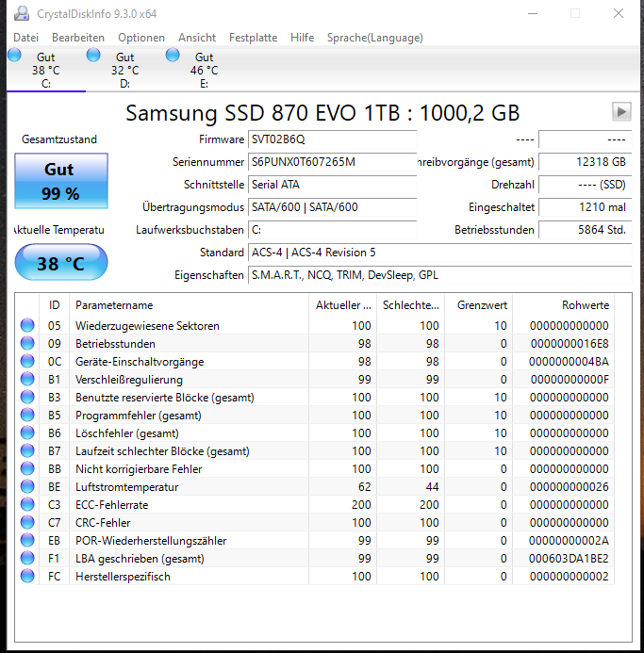
Task: Click status icon of Geräte-Einschaltvorgänge row
Action: coord(27,361)
